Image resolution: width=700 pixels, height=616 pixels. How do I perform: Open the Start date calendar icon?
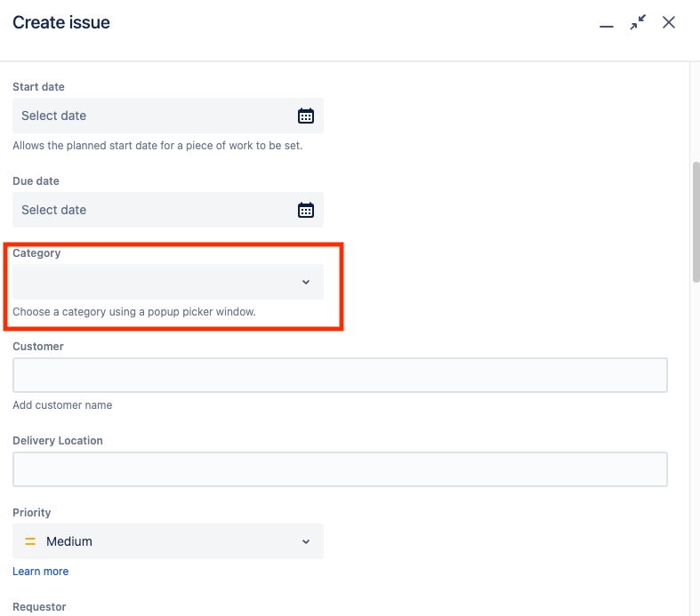point(306,116)
